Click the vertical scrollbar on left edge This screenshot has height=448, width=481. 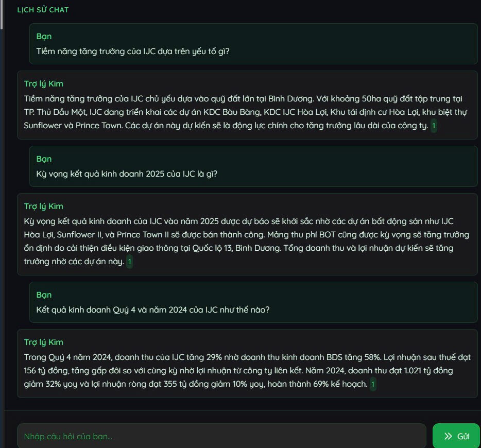2,15
